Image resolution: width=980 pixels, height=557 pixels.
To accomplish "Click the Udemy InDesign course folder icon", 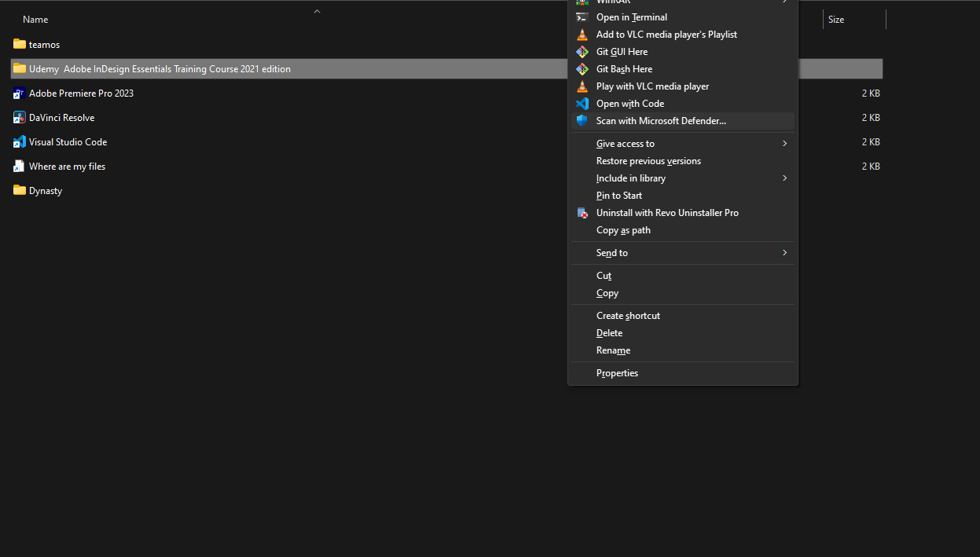I will 20,68.
